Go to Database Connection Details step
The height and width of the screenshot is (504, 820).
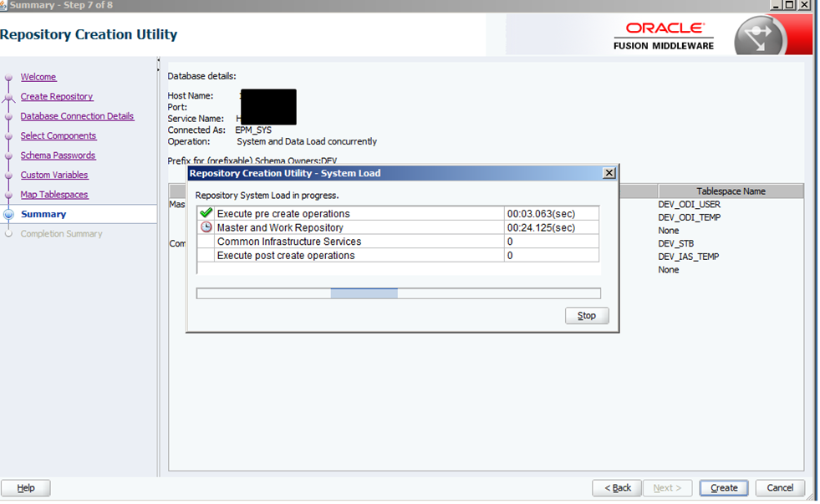tap(77, 116)
